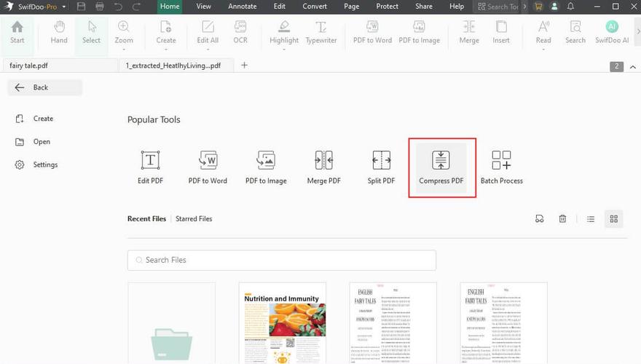This screenshot has width=641, height=364.
Task: Click the Search toolbar icon
Action: tap(575, 33)
